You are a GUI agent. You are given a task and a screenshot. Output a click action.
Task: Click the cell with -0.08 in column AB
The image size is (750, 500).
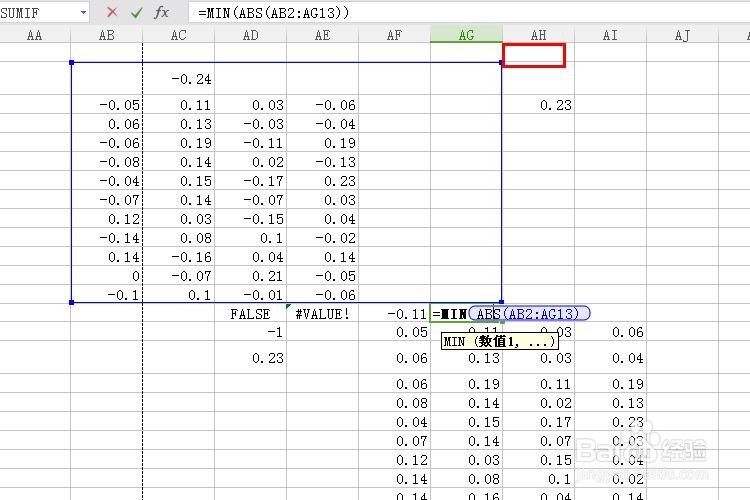tap(107, 162)
